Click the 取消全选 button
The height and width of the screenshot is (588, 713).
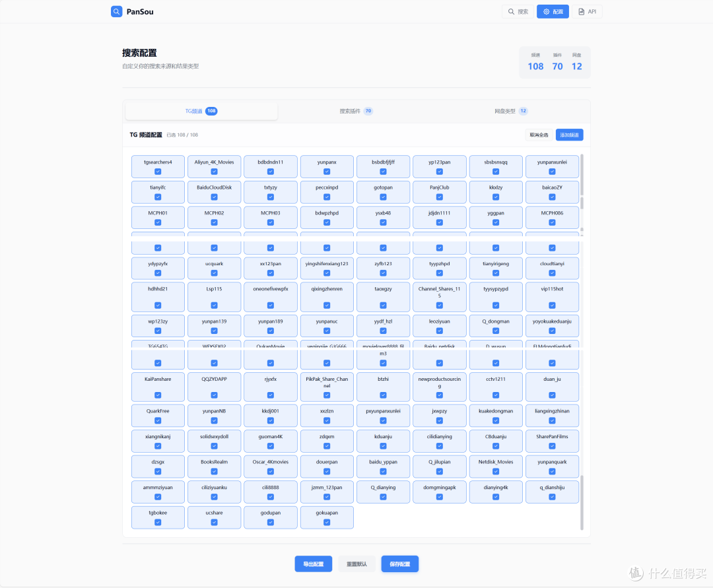point(539,135)
